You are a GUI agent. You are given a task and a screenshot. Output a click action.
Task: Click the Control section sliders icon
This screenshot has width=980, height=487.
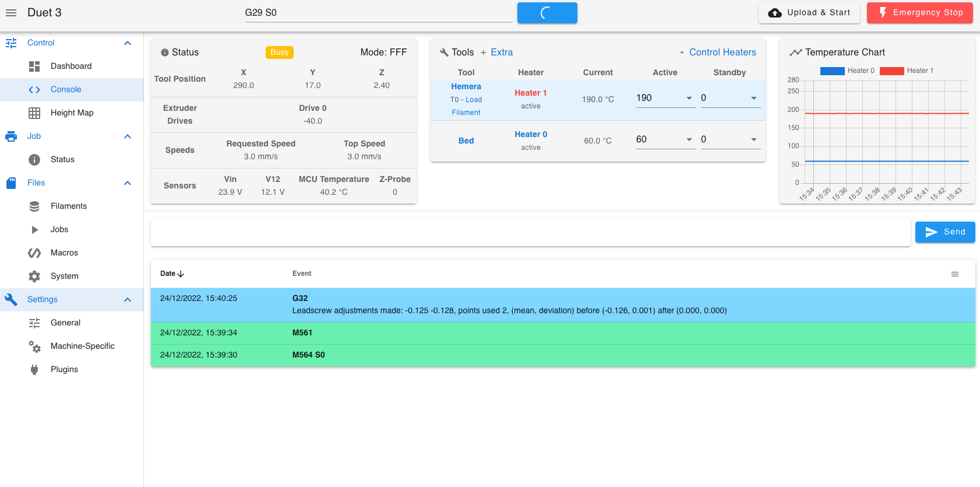point(11,43)
